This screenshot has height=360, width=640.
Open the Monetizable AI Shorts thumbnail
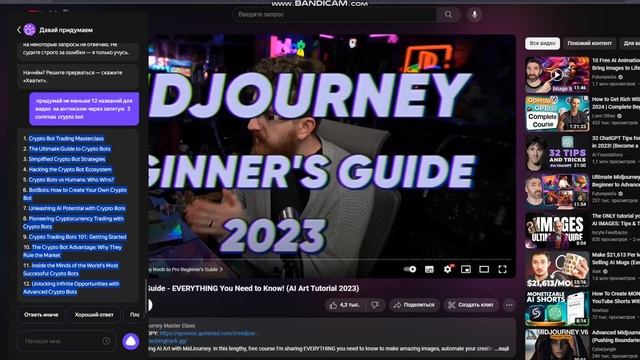click(557, 308)
